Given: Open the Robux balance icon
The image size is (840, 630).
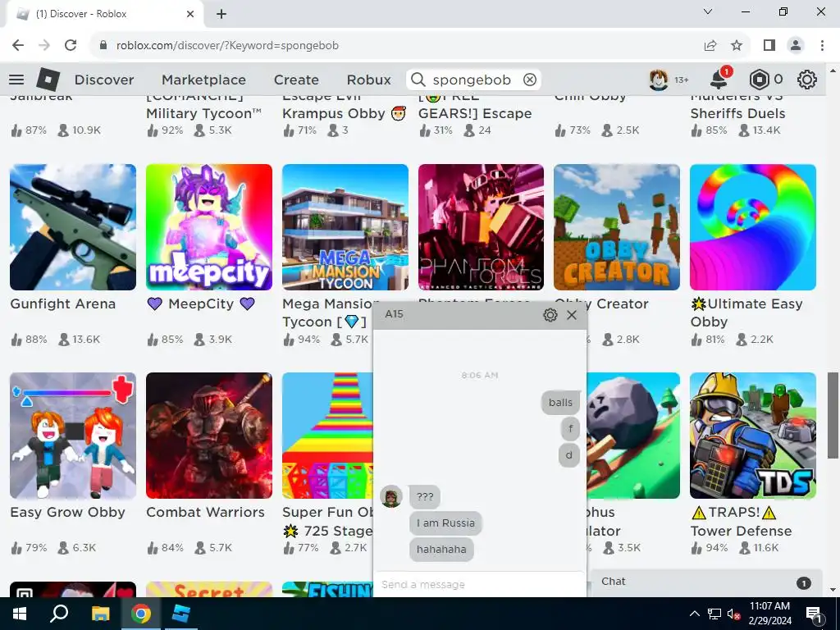Looking at the screenshot, I should 759,80.
